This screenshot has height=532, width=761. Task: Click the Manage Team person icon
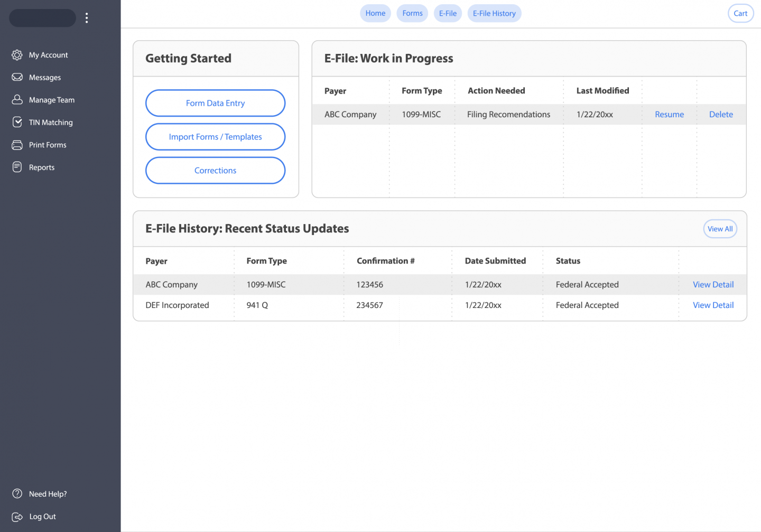tap(17, 100)
